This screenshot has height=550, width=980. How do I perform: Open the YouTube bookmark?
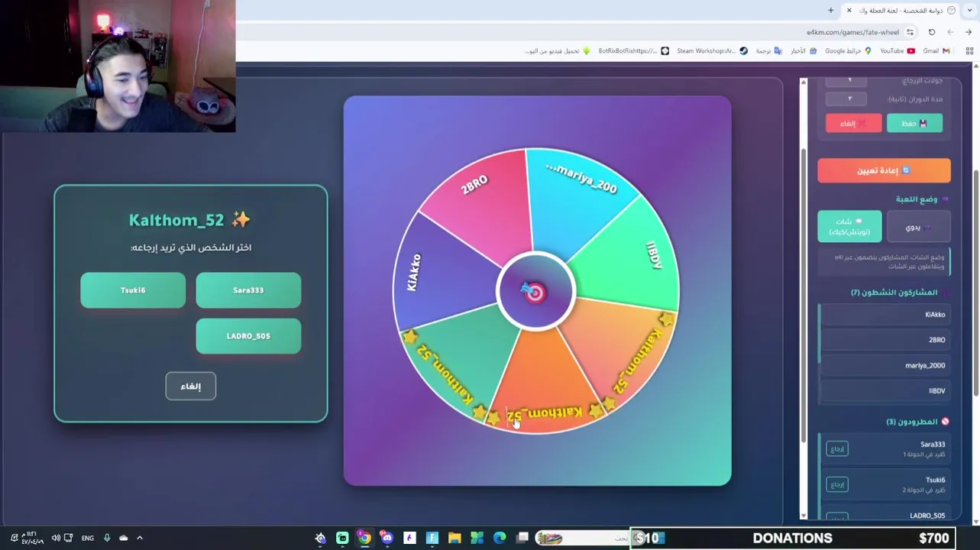897,51
